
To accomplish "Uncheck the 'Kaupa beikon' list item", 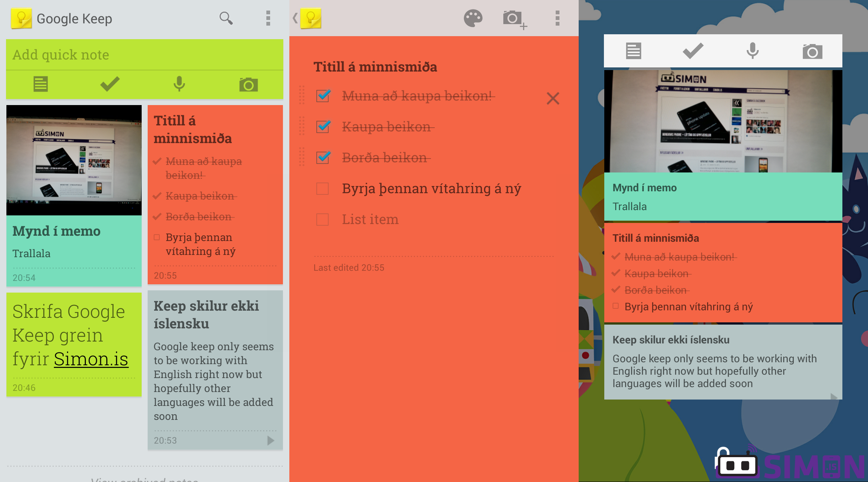I will coord(323,127).
